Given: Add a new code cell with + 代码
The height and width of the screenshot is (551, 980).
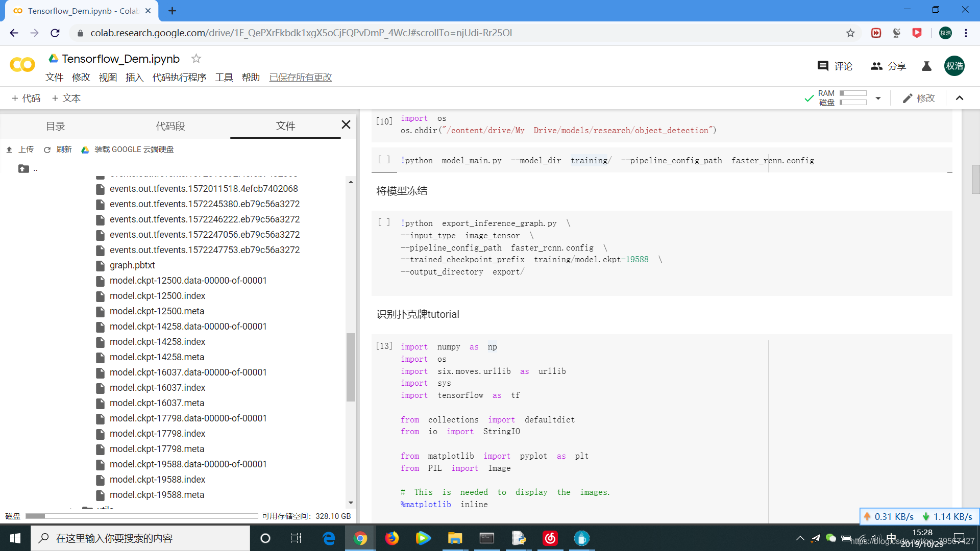Looking at the screenshot, I should [x=26, y=98].
